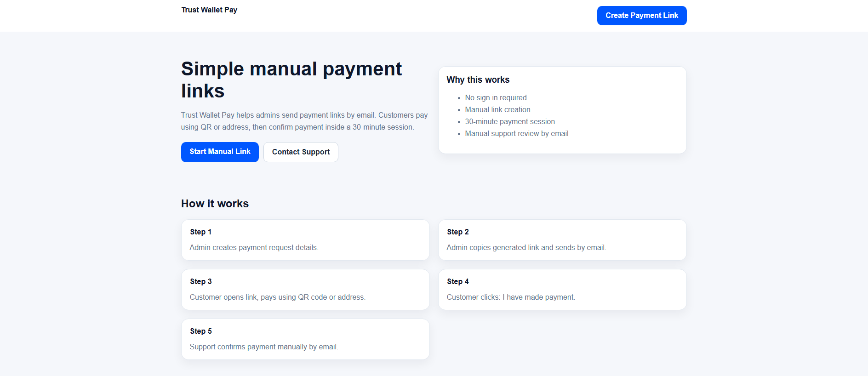868x376 pixels.
Task: Select 'Manual support review by email' bullet
Action: (x=517, y=134)
